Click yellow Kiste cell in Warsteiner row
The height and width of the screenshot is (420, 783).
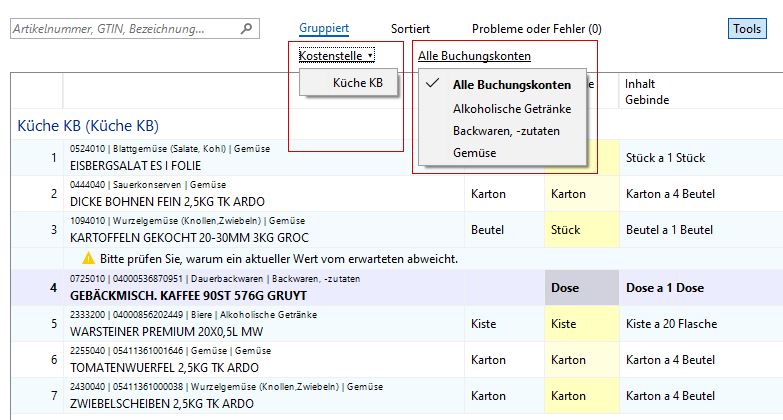[582, 324]
